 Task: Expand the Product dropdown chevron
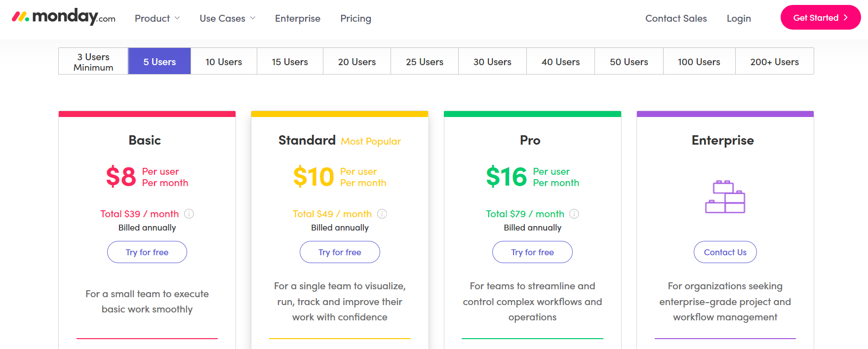tap(177, 18)
